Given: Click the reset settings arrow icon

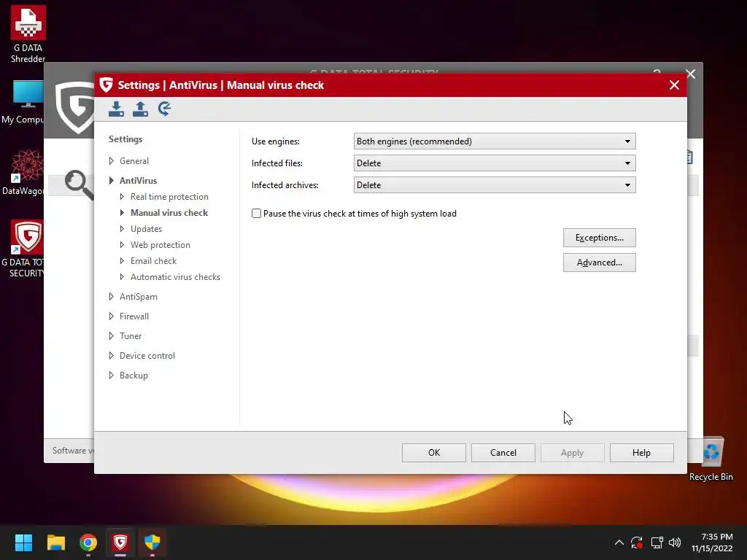Looking at the screenshot, I should (164, 109).
